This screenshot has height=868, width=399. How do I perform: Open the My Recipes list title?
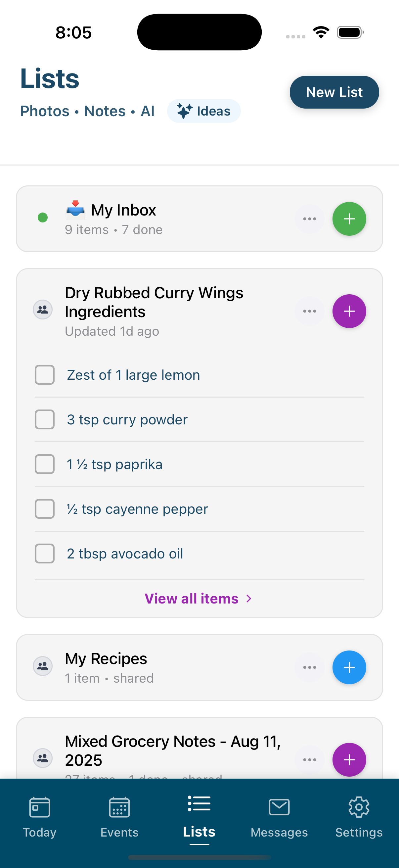point(106,658)
